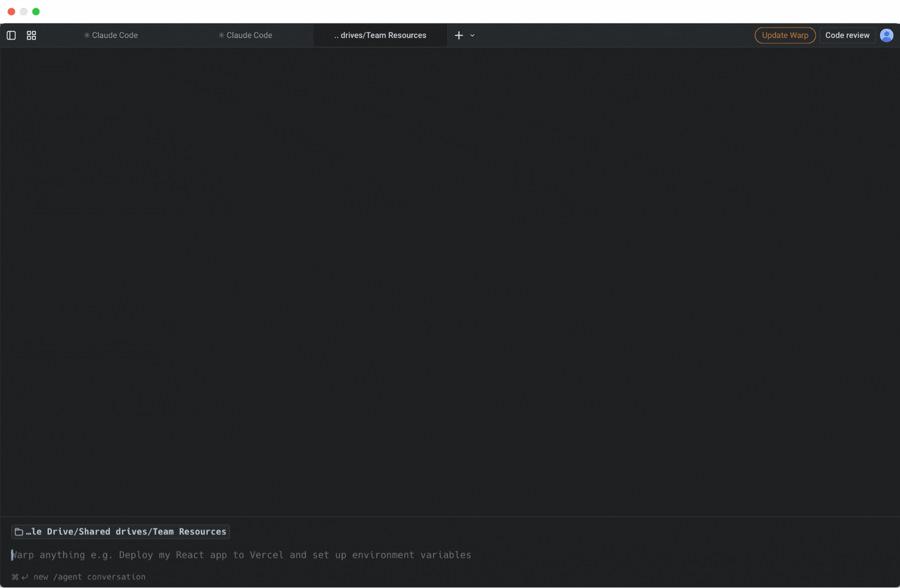Minimize the window with the yellow button
Viewport: 900px width, 588px height.
click(23, 11)
